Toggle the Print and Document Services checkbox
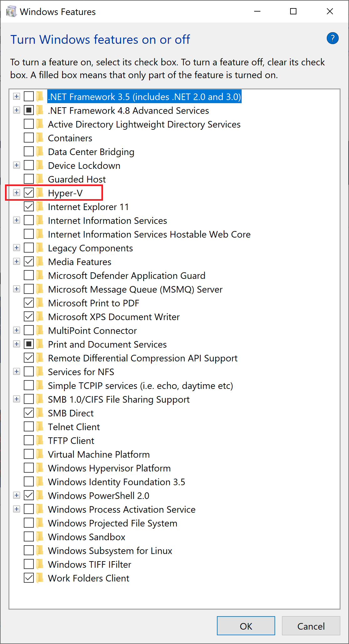 point(29,344)
